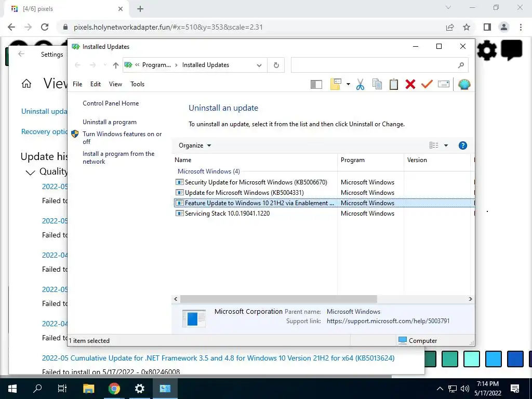Open KB5013624 Cumulative Update link

[x=218, y=358]
